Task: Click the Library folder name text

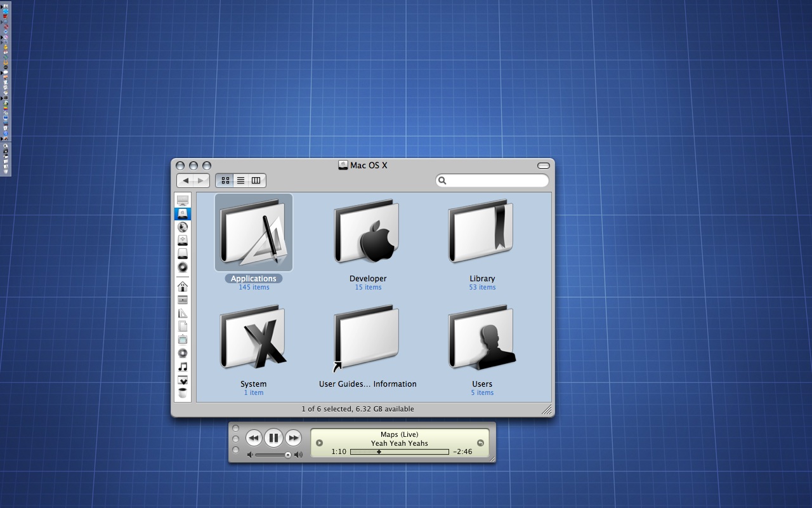Action: coord(482,278)
